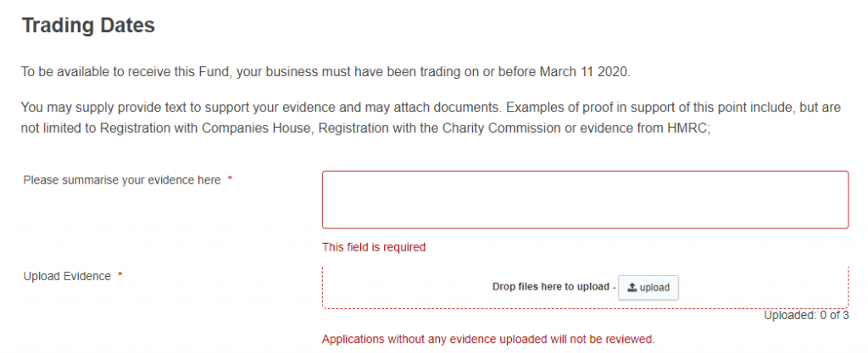
Task: Click the red asterisk beside 'Upload Evidence'
Action: click(120, 276)
